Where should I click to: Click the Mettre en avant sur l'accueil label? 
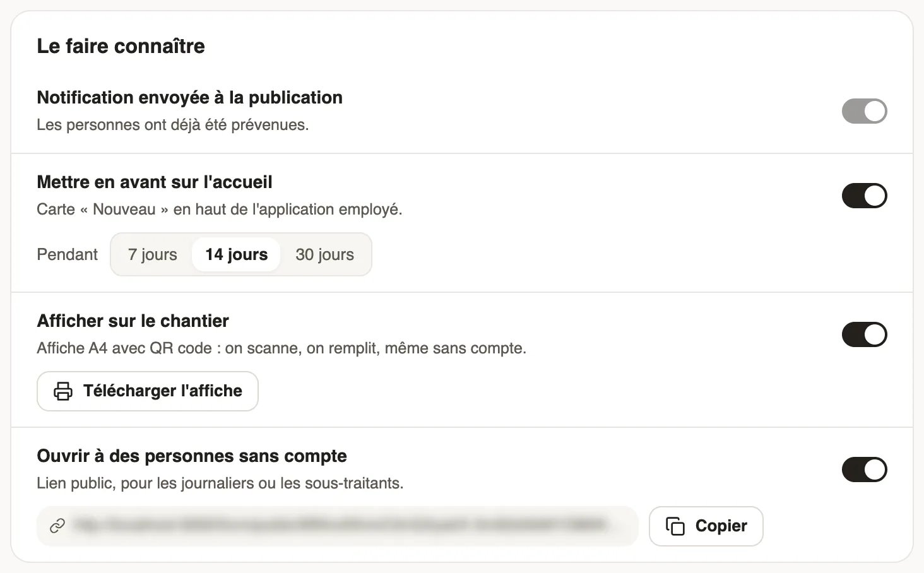155,182
